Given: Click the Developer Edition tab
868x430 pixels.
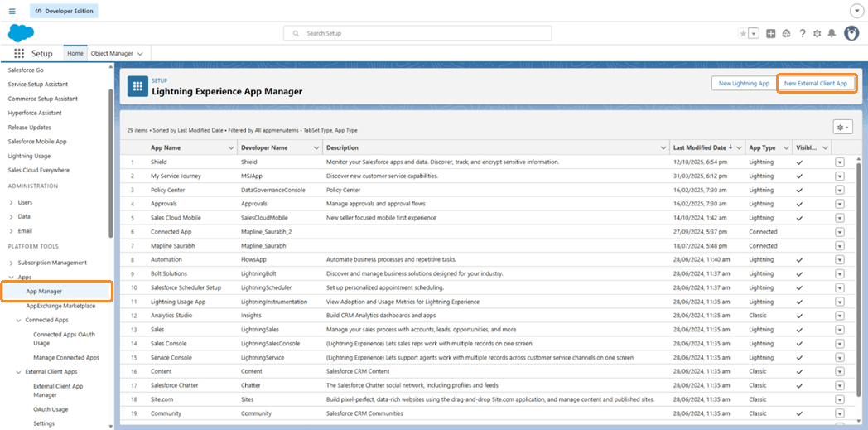Looking at the screenshot, I should pyautogui.click(x=65, y=11).
